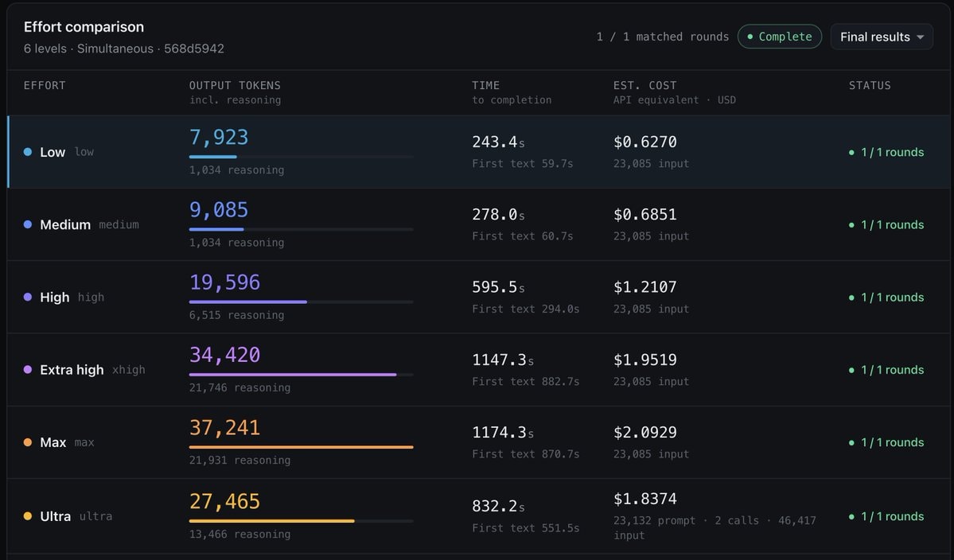Click the 243.4s completion time

point(498,142)
